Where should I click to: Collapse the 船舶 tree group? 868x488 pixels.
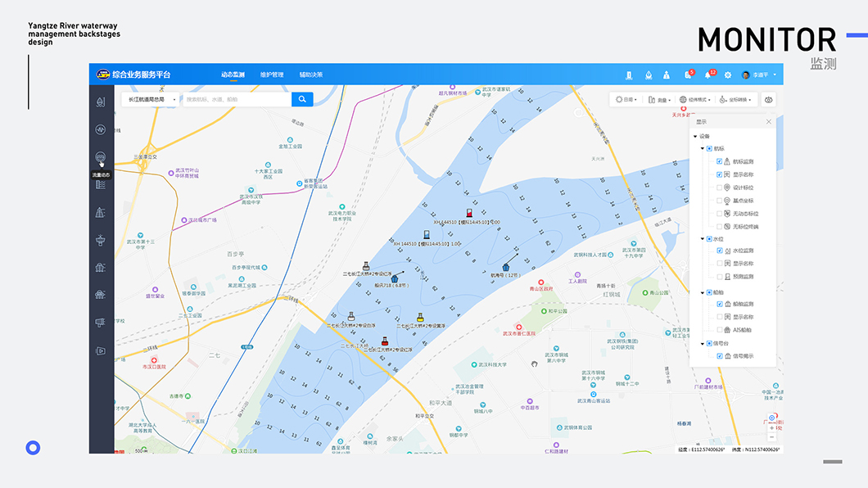(x=703, y=292)
